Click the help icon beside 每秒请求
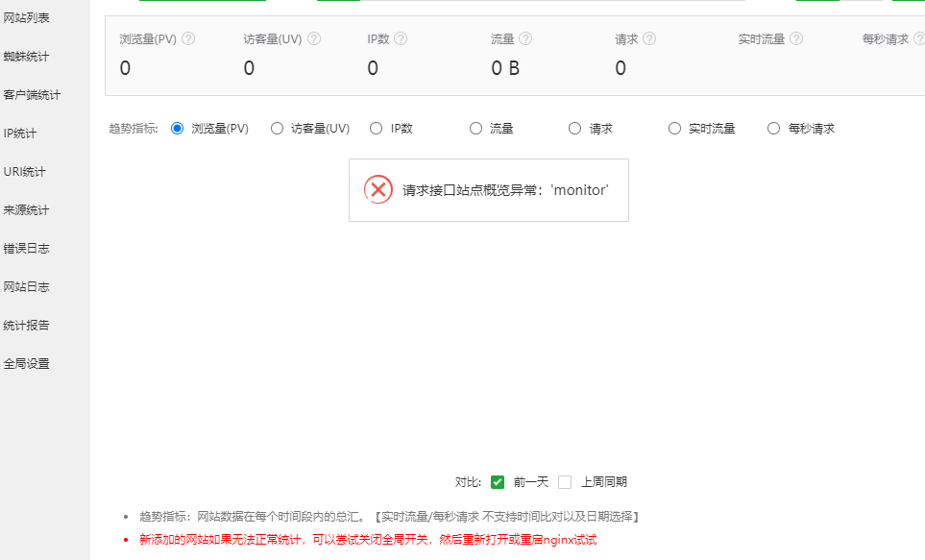925x560 pixels. pos(918,39)
